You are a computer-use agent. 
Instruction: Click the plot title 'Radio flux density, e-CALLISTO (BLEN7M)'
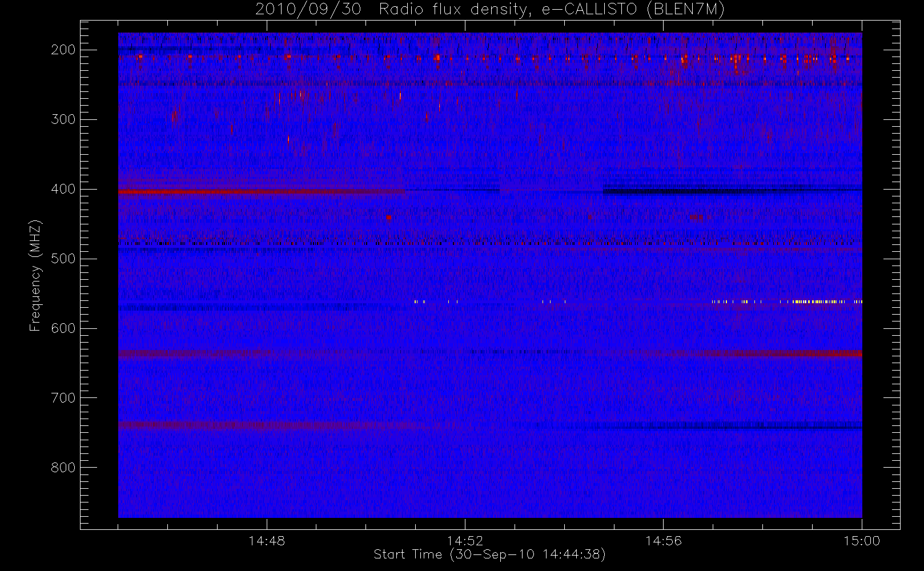point(552,10)
